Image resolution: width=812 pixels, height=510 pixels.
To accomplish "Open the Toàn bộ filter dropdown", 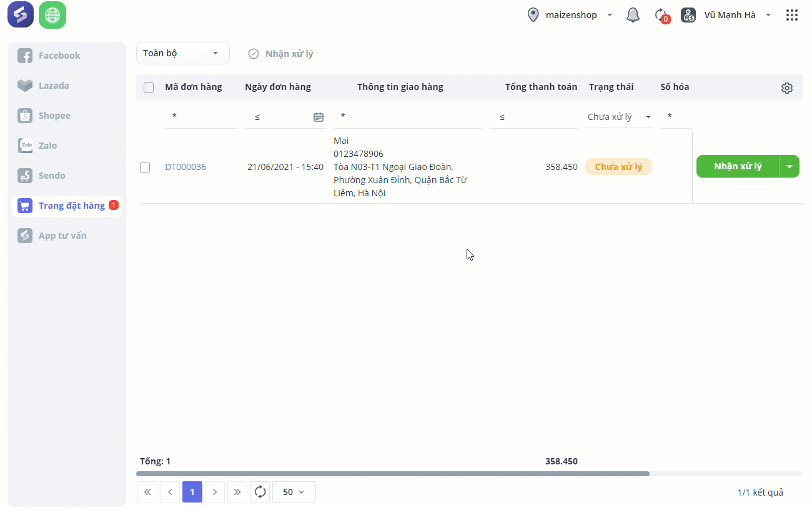I will click(x=183, y=53).
